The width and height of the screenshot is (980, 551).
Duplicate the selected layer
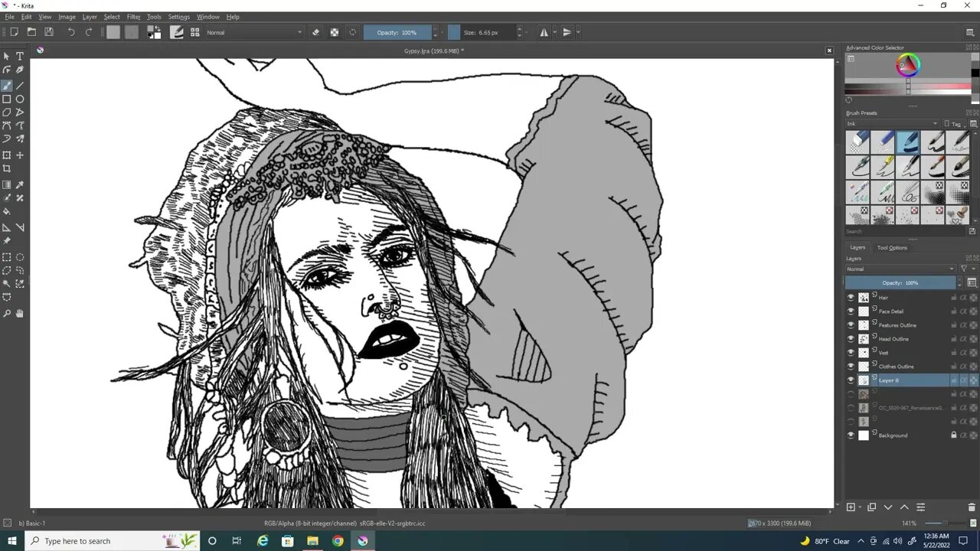[x=871, y=507]
